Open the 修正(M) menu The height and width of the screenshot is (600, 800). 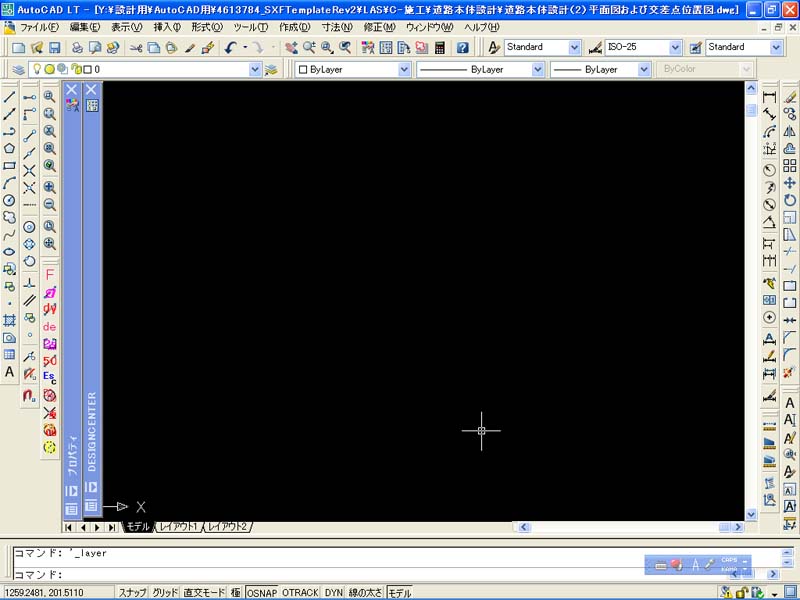[379, 27]
